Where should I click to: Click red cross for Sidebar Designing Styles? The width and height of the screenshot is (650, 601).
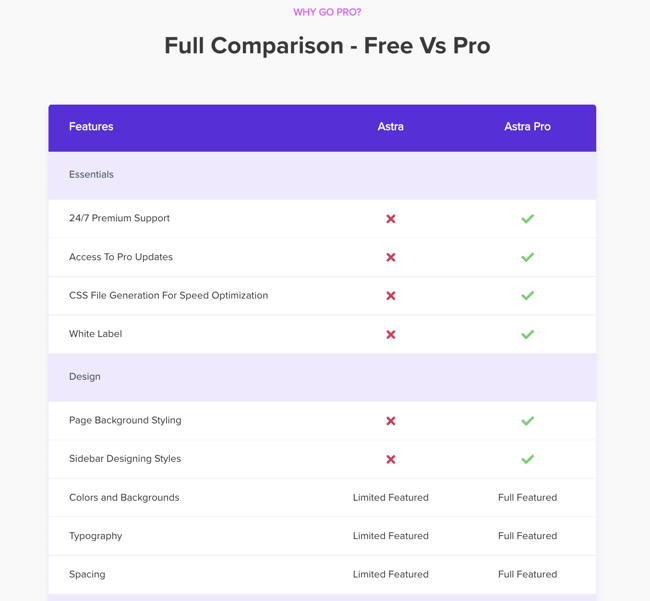pyautogui.click(x=391, y=459)
